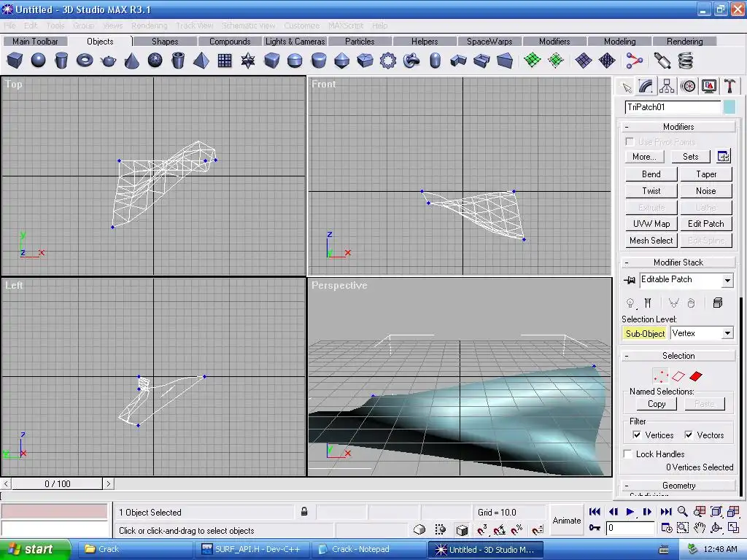747x560 pixels.
Task: Create a Spring object
Action: (685, 61)
